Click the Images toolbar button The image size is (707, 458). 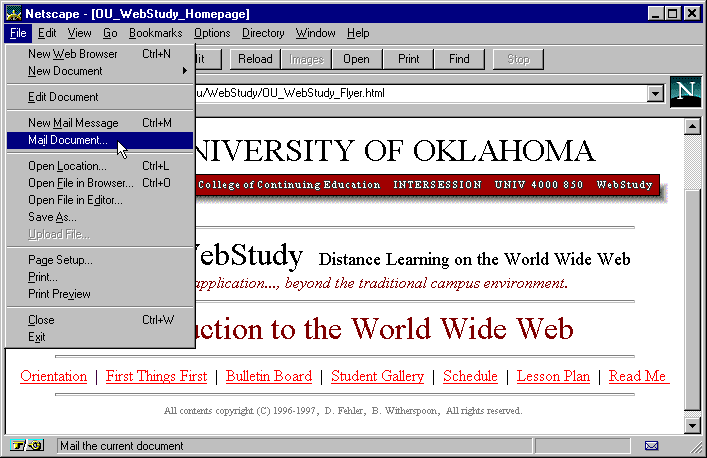click(x=306, y=59)
